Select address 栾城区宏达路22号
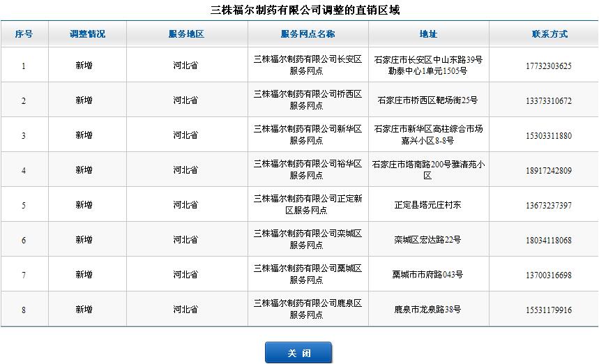 (x=427, y=240)
